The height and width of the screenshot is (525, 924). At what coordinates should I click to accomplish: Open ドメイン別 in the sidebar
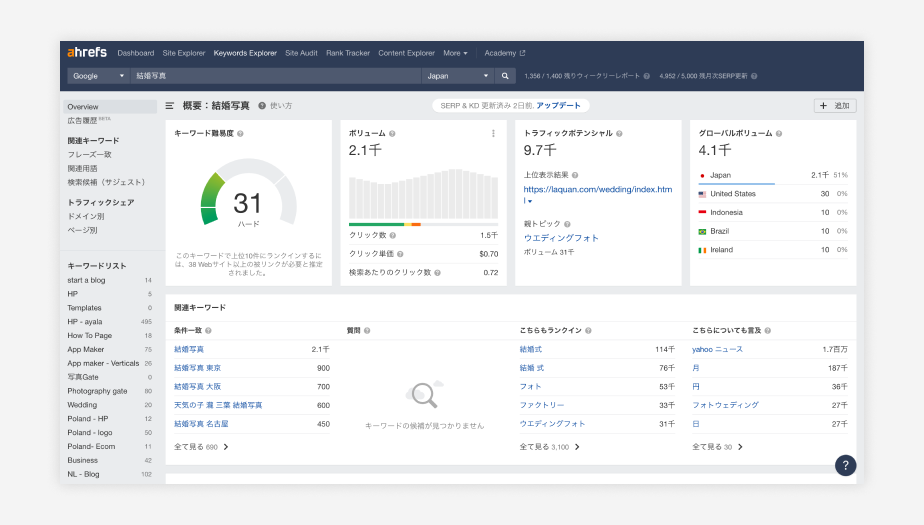[x=86, y=216]
